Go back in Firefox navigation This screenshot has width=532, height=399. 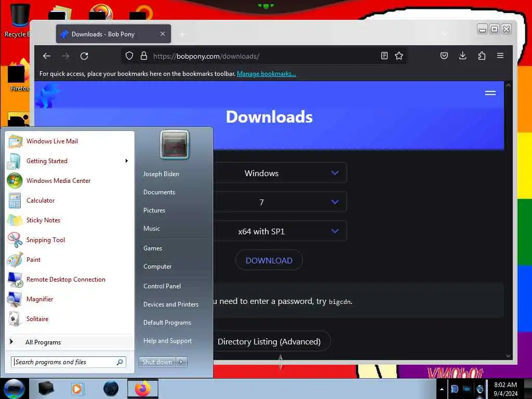[46, 56]
